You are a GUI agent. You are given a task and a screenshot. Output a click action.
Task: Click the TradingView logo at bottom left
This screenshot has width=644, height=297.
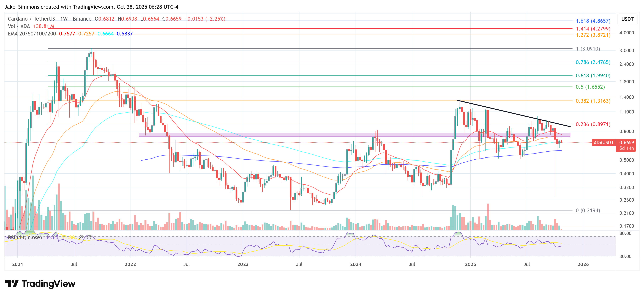point(40,284)
